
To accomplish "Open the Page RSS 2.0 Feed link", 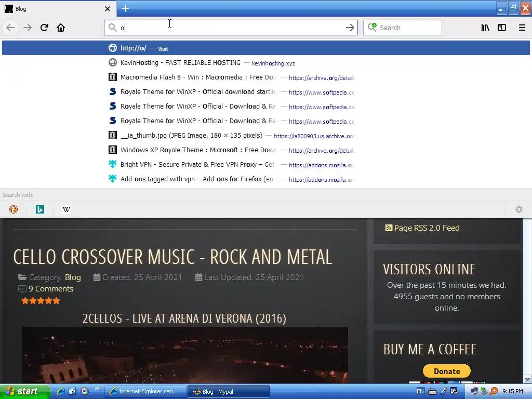I will coord(427,228).
